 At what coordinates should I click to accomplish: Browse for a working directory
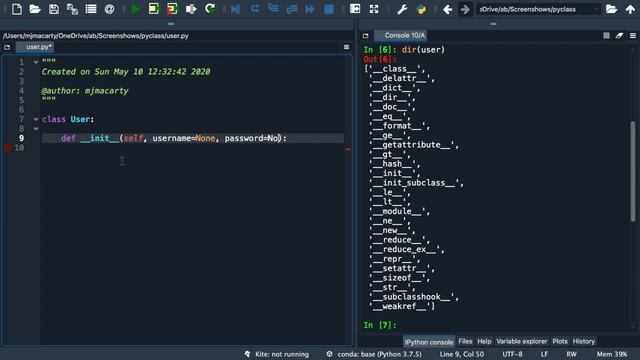611,9
